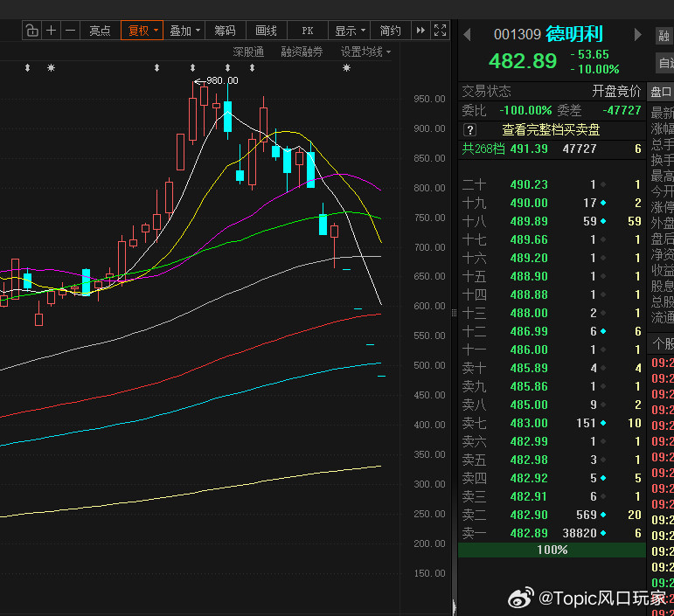Open the 复权 dropdown

pos(142,31)
